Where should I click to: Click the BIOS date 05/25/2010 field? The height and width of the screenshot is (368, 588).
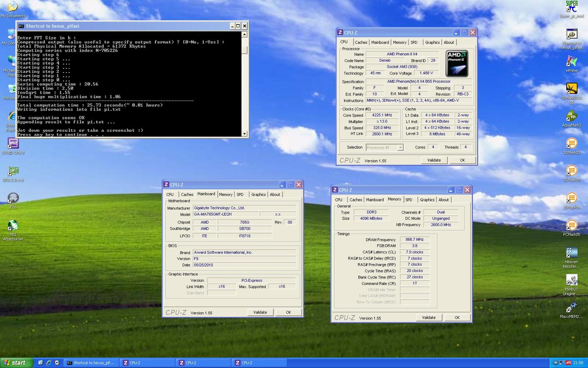244,265
